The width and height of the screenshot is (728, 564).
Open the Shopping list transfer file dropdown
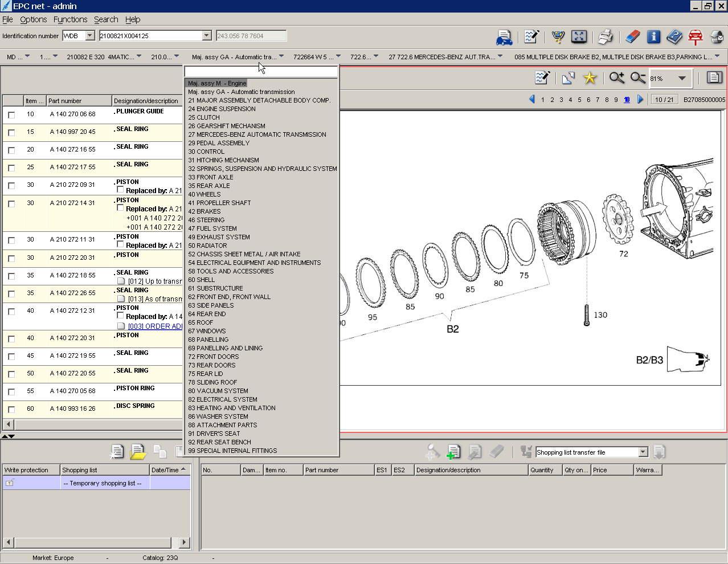(643, 452)
